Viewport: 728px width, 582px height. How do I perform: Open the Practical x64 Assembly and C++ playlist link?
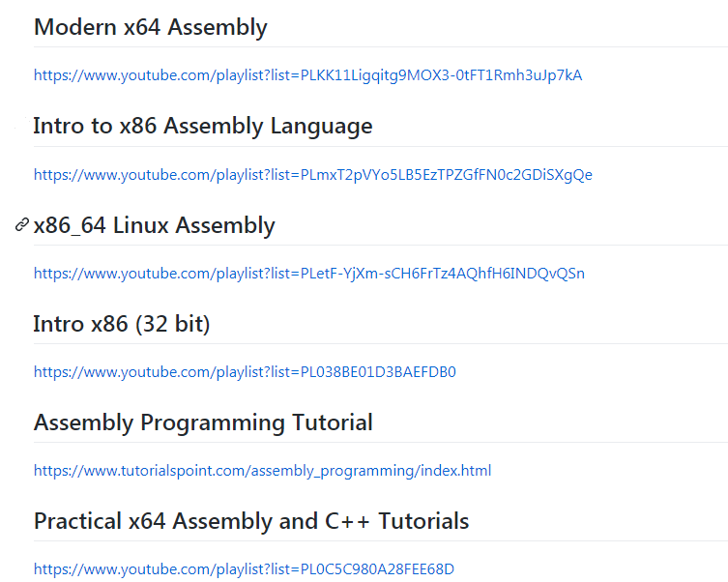pos(244,569)
